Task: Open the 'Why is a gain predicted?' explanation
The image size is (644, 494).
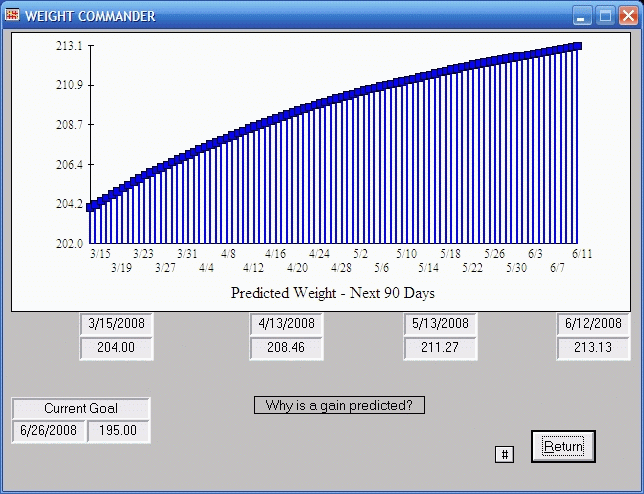Action: 340,405
